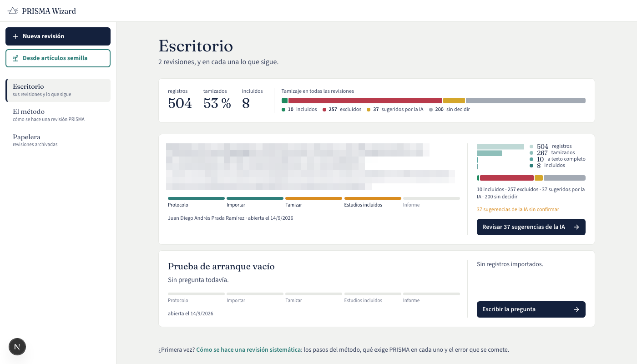Click the PRISMA Wizard logo icon
This screenshot has height=364, width=637.
(13, 11)
